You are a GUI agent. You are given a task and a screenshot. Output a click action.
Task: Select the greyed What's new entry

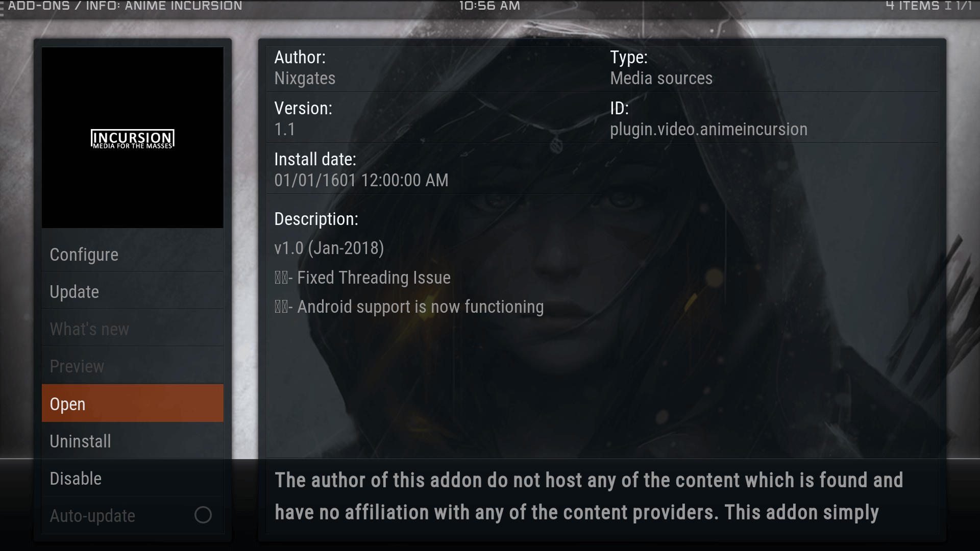pyautogui.click(x=133, y=329)
